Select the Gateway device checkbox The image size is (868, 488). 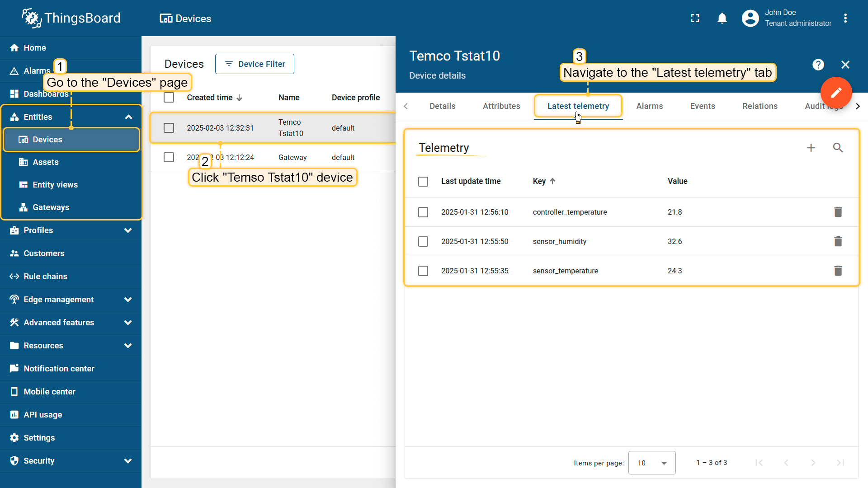tap(169, 157)
